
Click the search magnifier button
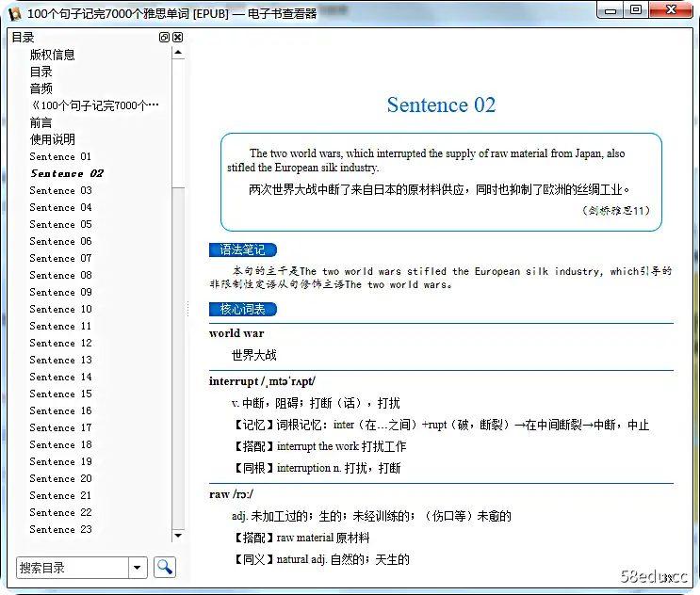pos(165,568)
